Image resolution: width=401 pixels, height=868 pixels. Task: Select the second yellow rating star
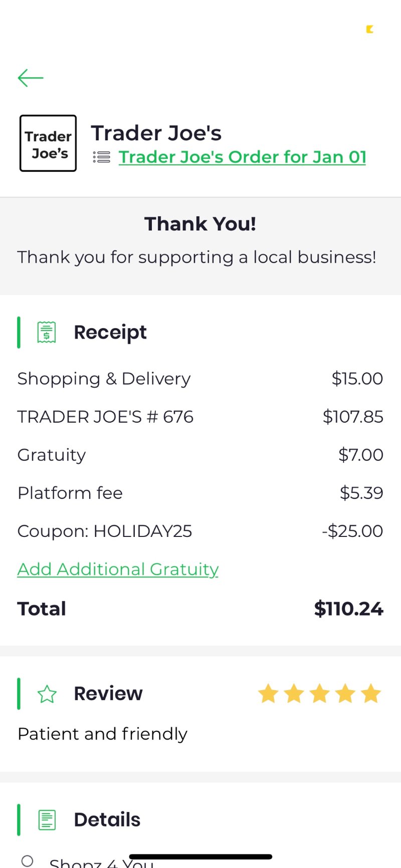[294, 694]
